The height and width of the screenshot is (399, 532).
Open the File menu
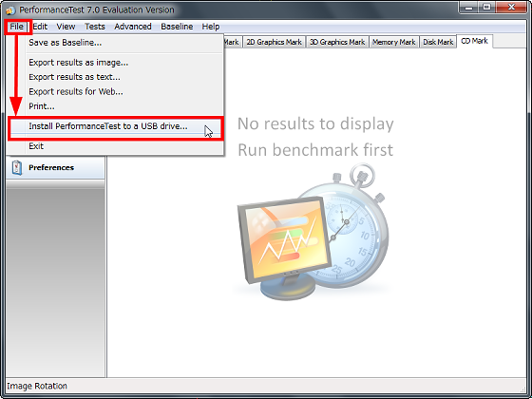pos(17,27)
